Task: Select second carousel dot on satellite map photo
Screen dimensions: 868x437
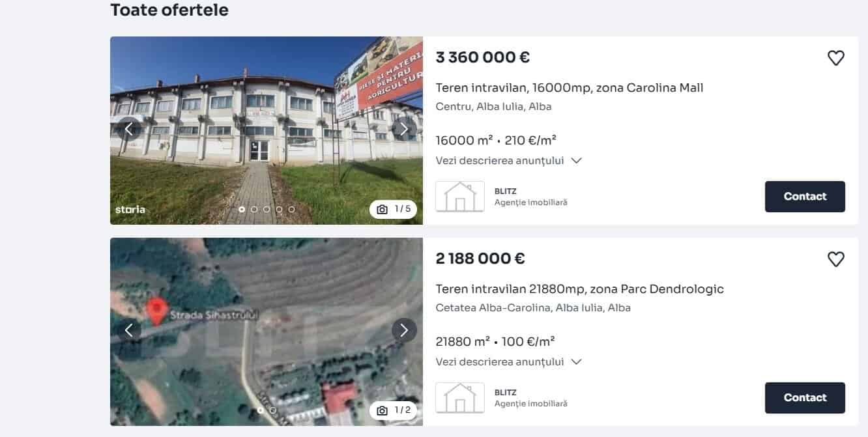Action: 272,410
